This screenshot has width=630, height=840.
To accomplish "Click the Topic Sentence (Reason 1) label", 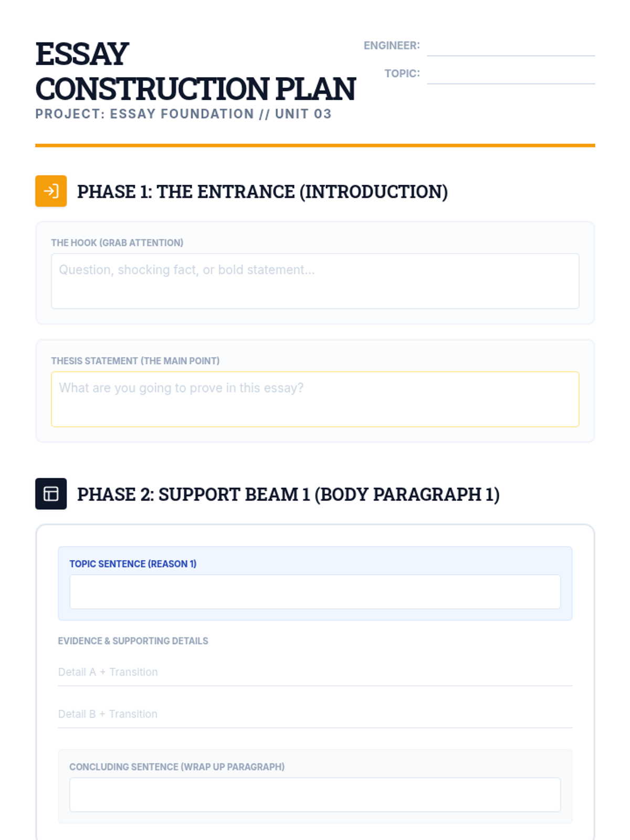I will coord(133,564).
